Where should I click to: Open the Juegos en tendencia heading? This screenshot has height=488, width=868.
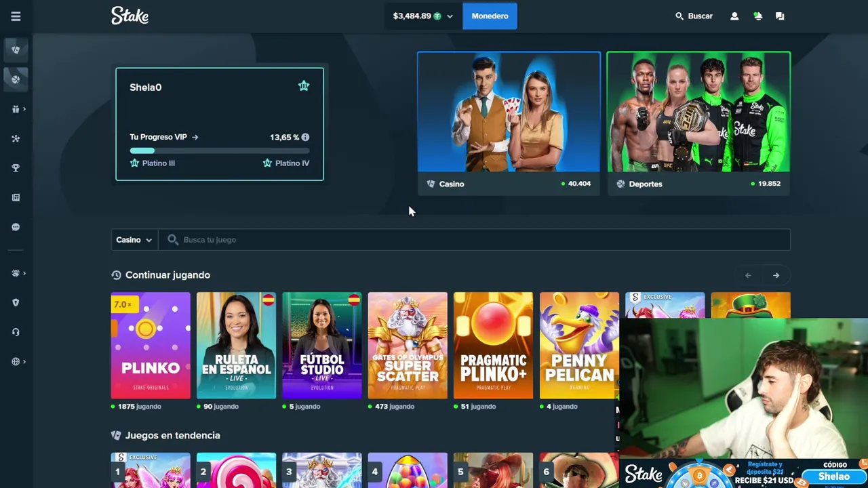pos(173,436)
